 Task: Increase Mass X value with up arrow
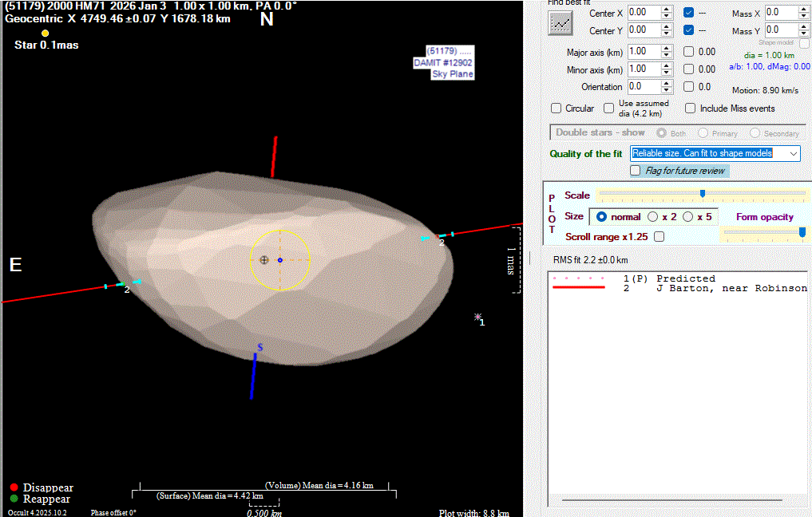click(804, 10)
